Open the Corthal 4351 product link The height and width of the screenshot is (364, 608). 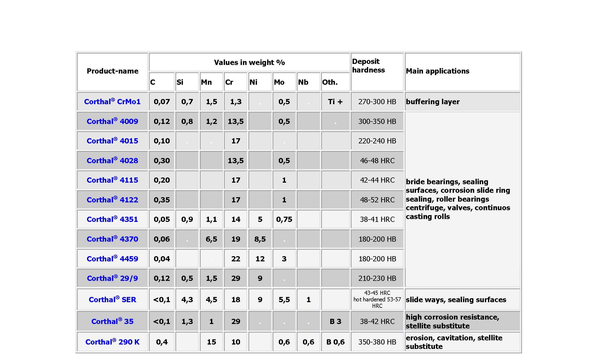tap(112, 219)
